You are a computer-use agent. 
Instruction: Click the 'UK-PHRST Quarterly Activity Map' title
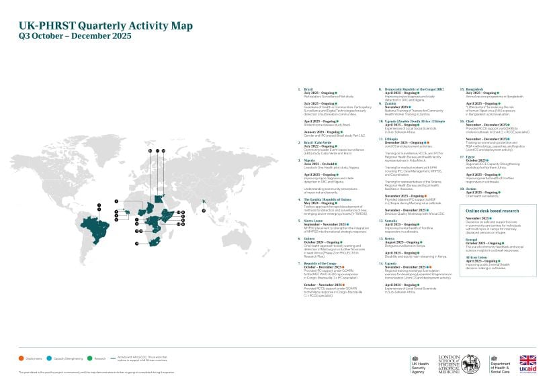coord(105,26)
